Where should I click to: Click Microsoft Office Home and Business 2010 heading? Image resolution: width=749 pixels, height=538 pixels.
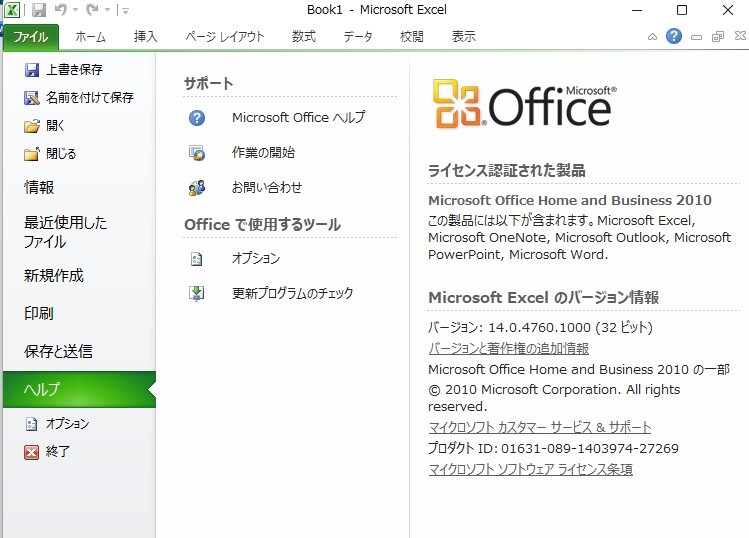pyautogui.click(x=570, y=200)
